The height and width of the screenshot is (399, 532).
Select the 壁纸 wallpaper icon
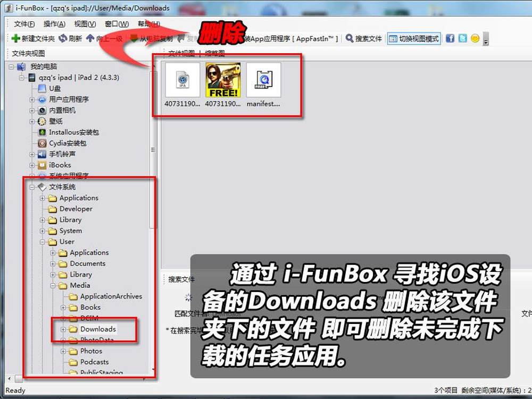(x=42, y=121)
